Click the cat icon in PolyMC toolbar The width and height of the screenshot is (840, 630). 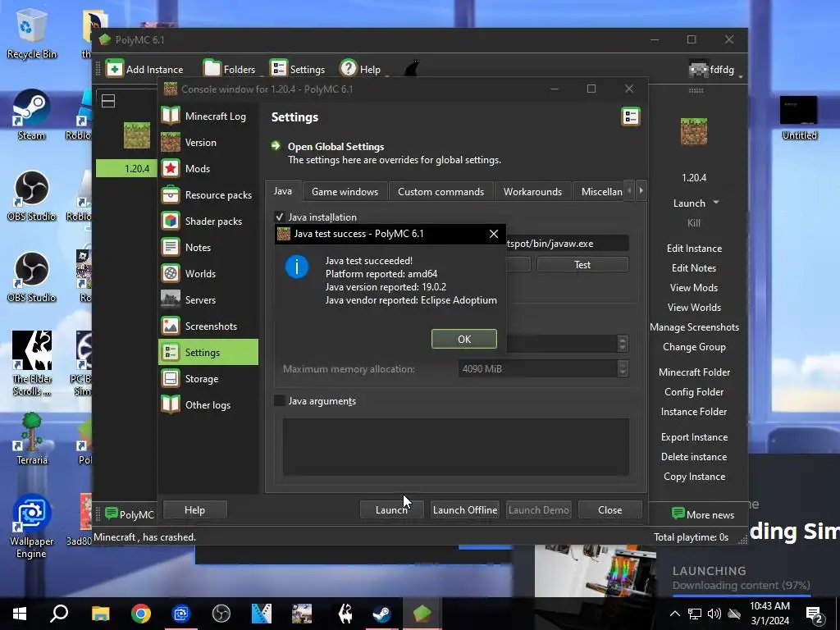411,69
